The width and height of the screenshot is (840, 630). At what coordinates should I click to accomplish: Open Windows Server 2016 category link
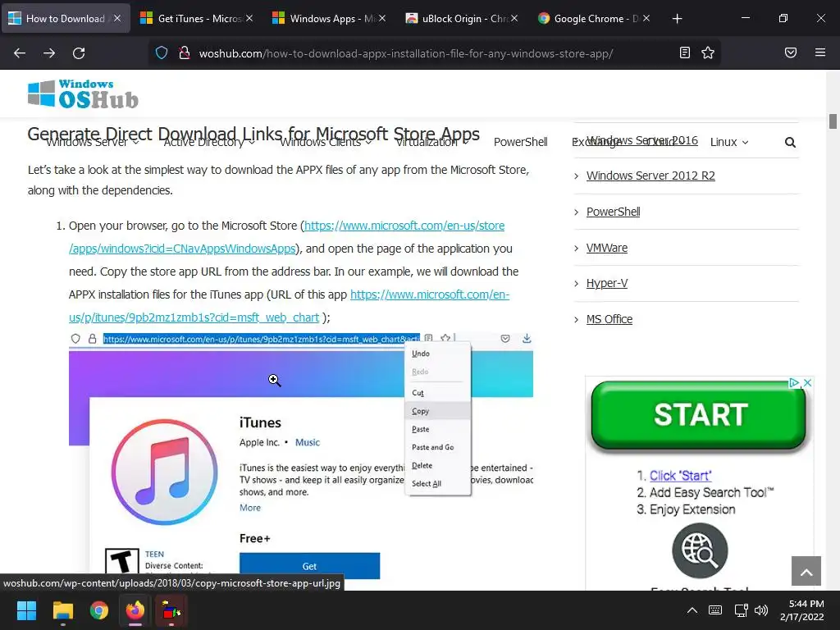[641, 140]
